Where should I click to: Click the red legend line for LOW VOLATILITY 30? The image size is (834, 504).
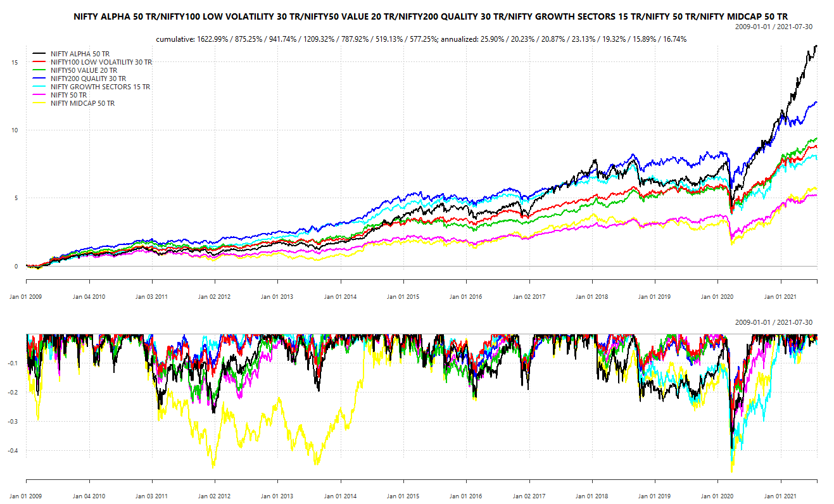[39, 62]
